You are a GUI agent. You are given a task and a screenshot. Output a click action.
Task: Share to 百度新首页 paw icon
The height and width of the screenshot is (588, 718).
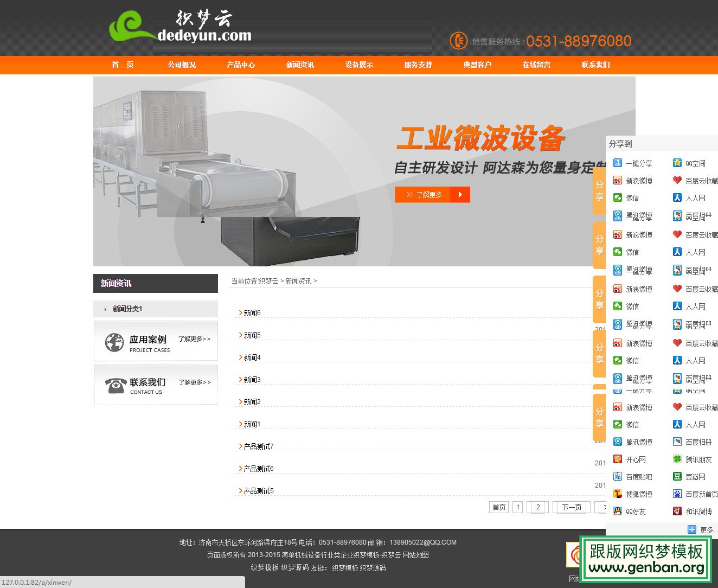(x=677, y=494)
